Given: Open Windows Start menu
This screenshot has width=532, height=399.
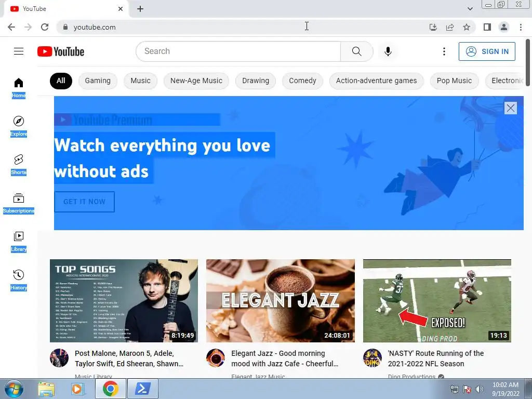Looking at the screenshot, I should coord(14,389).
